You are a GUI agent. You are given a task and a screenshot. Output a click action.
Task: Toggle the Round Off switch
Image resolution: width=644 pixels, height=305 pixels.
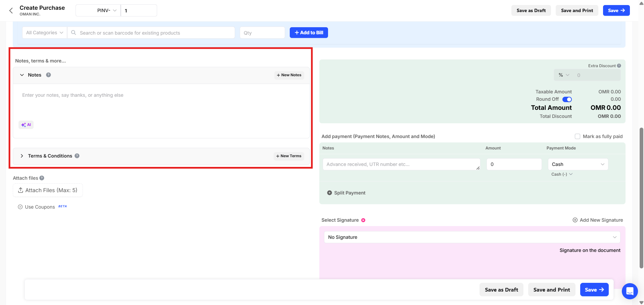567,99
